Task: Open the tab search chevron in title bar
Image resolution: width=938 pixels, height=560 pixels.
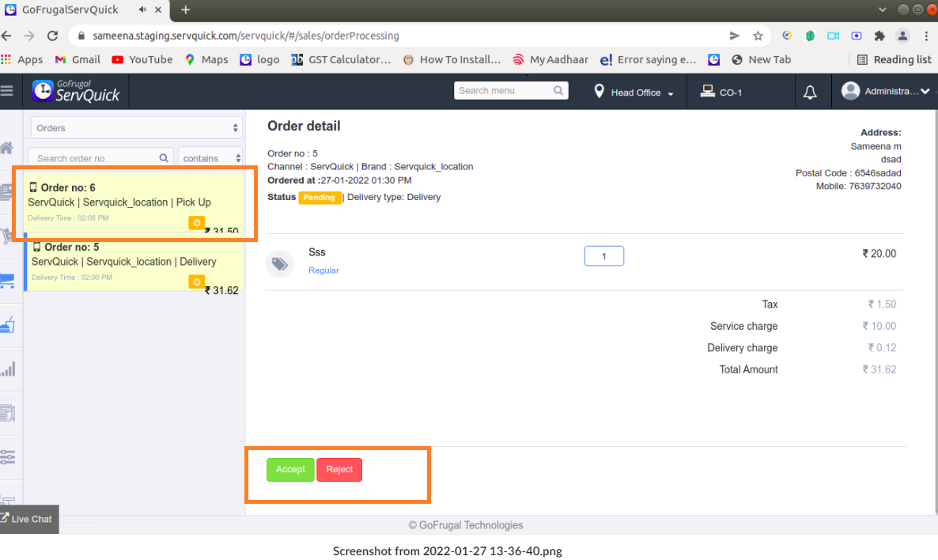Action: (883, 9)
